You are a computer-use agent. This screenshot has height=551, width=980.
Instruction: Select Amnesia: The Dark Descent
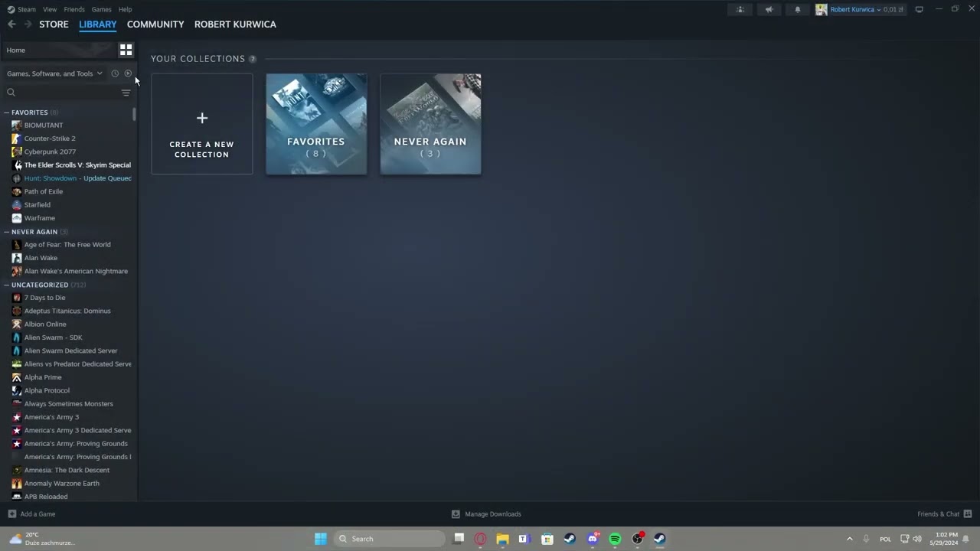(67, 470)
